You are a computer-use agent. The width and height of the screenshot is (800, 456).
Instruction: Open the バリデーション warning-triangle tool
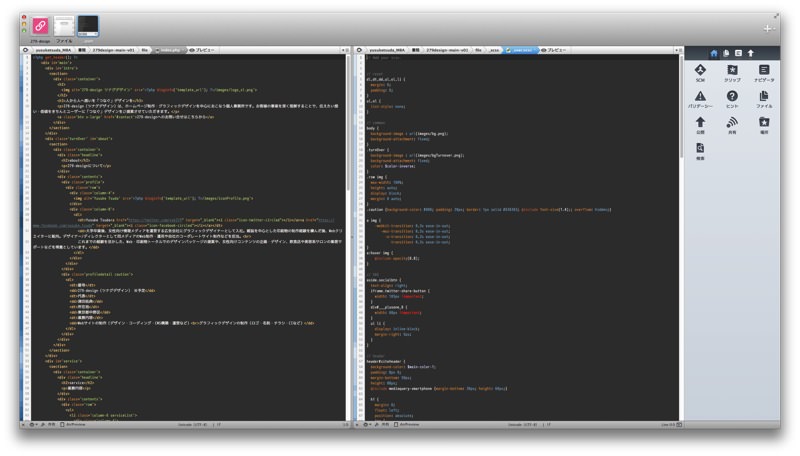tap(700, 99)
